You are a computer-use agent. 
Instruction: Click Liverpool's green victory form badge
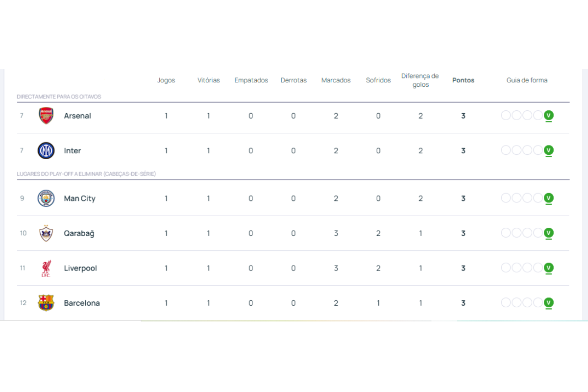pyautogui.click(x=549, y=268)
